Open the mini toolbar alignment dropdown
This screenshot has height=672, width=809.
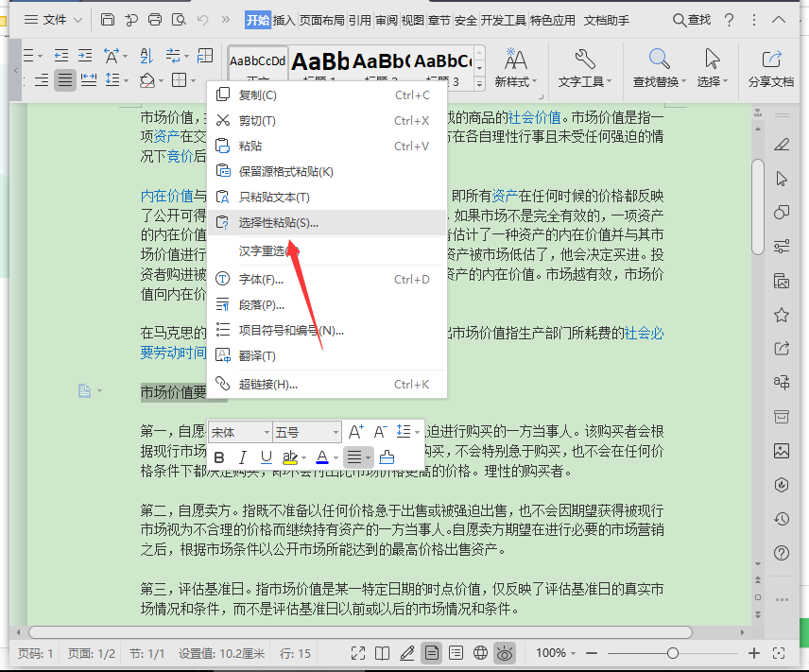tap(368, 457)
